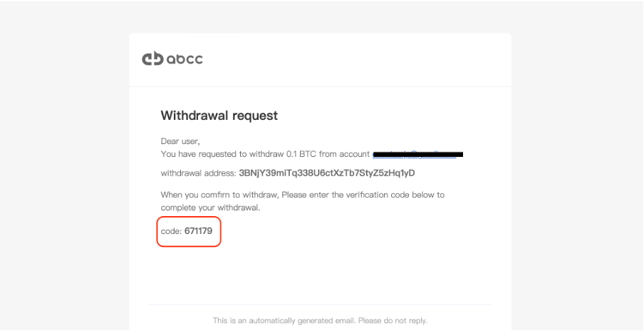Image resolution: width=644 pixels, height=331 pixels.
Task: Click the "Dear user," greeting
Action: 180,141
